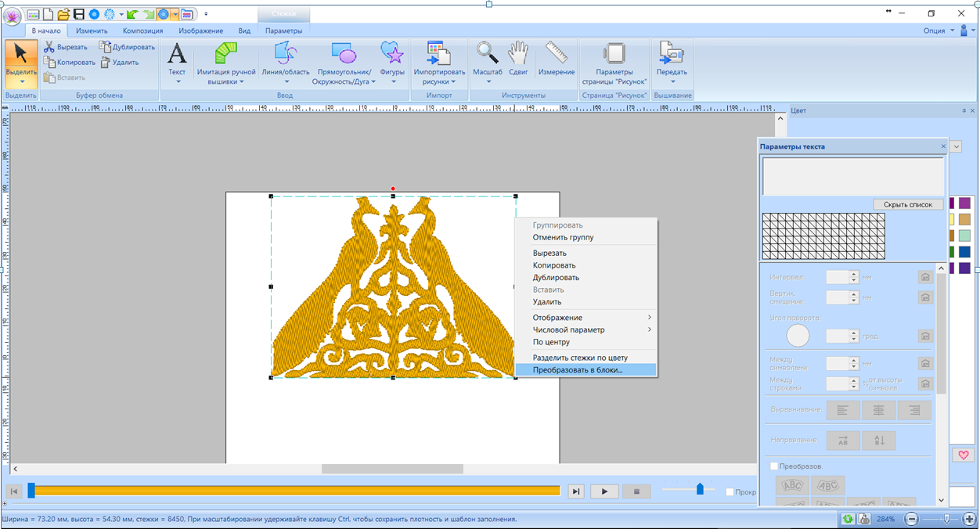Expand the Shapes (Фигуры) dropdown arrow
This screenshot has height=529, width=980.
coord(392,81)
